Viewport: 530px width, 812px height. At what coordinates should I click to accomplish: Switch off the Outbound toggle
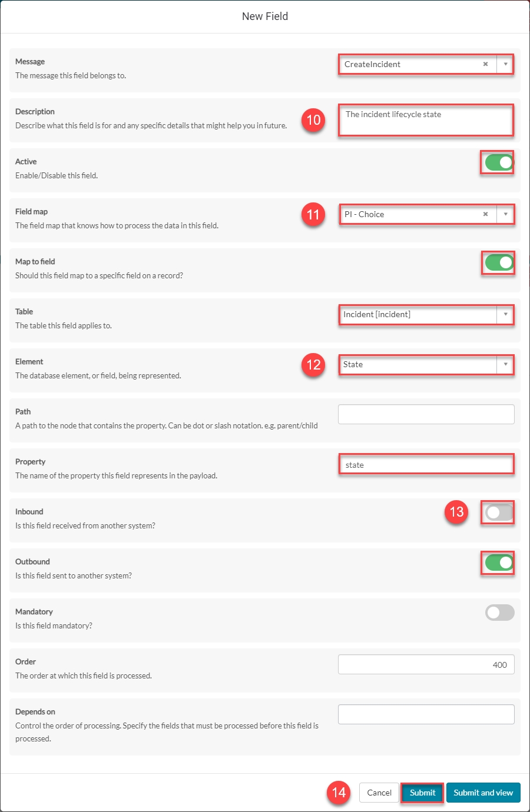pos(499,563)
